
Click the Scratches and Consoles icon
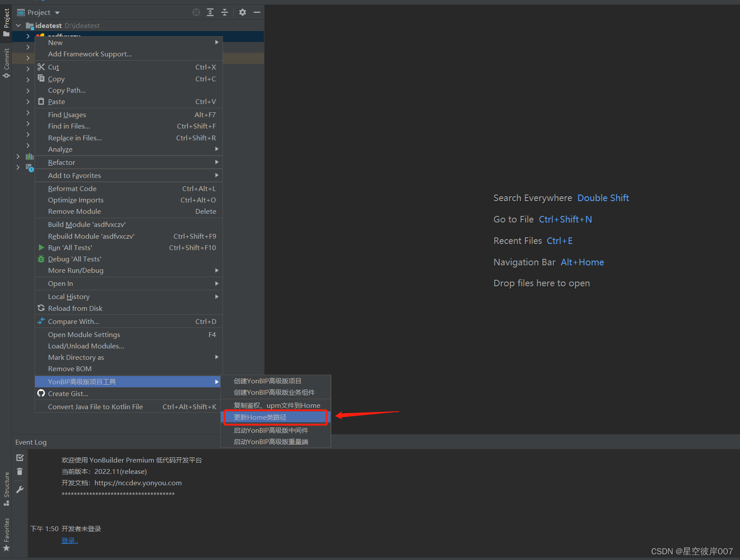click(29, 167)
